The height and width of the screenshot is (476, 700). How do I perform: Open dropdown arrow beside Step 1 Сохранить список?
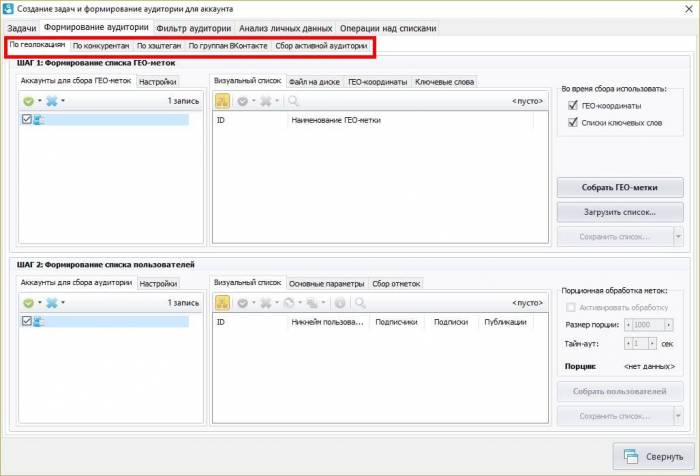(678, 237)
